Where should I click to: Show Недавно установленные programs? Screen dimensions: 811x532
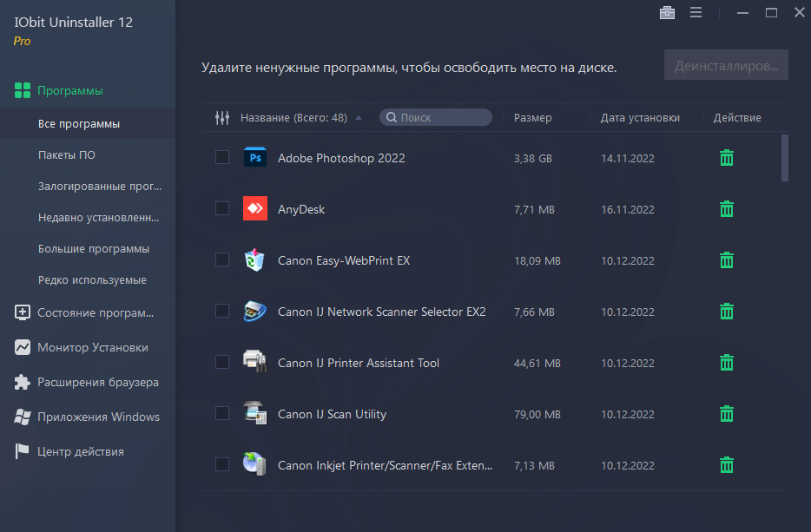pyautogui.click(x=98, y=218)
